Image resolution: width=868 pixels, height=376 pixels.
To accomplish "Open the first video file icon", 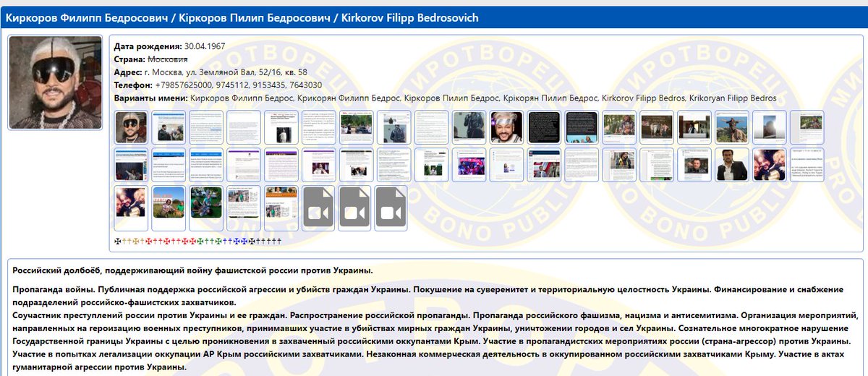I will click(318, 209).
